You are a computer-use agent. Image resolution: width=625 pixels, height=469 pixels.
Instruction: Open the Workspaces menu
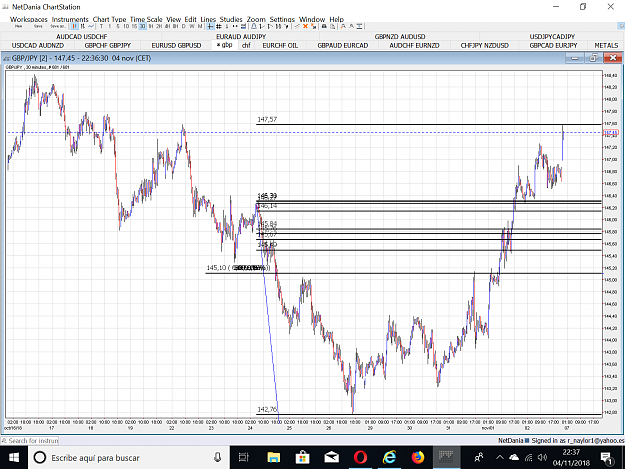pyautogui.click(x=29, y=19)
